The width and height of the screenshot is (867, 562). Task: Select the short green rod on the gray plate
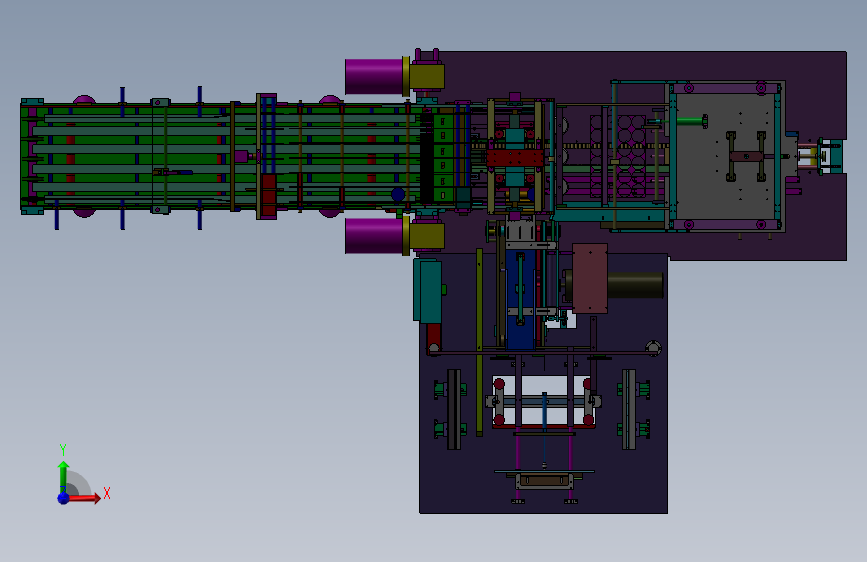(691, 121)
